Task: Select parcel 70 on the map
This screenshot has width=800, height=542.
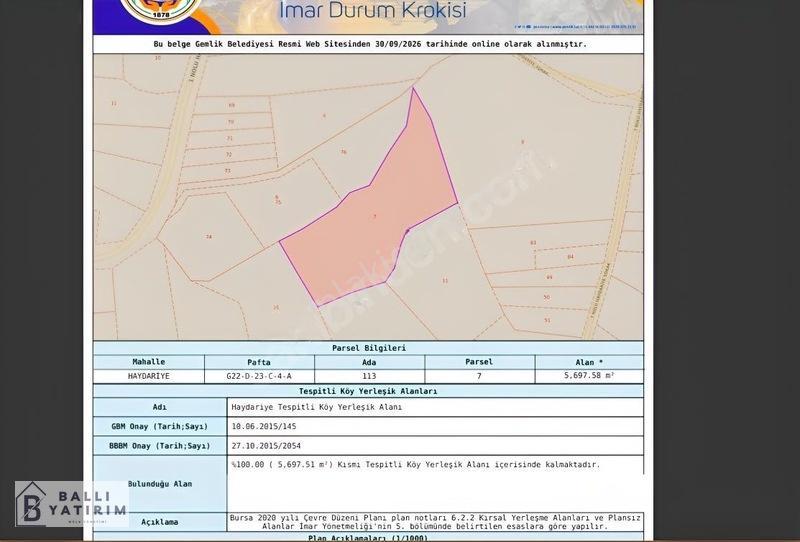Action: pyautogui.click(x=231, y=122)
